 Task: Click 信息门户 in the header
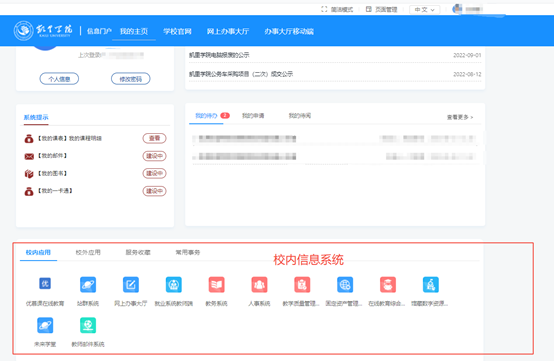coord(99,31)
